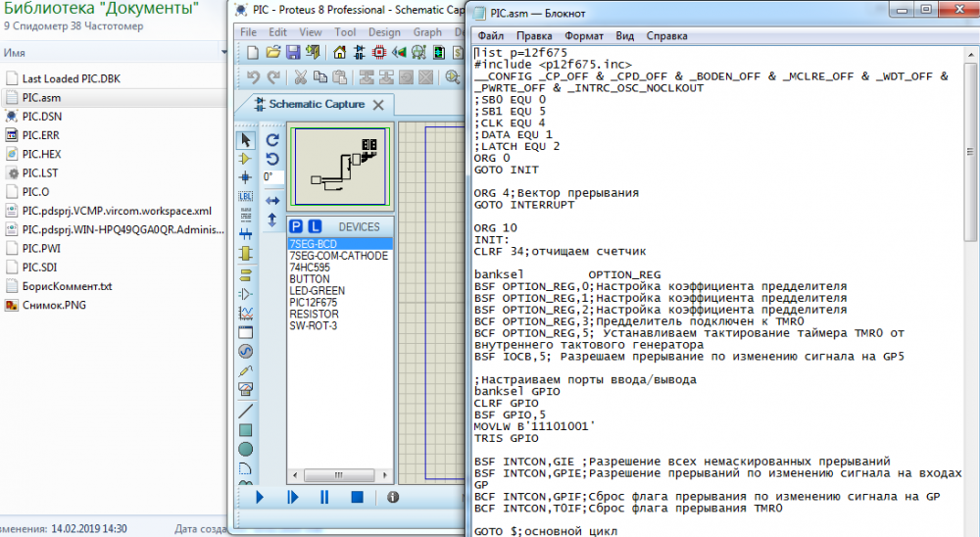Pick devices with the P button
The image size is (980, 537).
(297, 226)
